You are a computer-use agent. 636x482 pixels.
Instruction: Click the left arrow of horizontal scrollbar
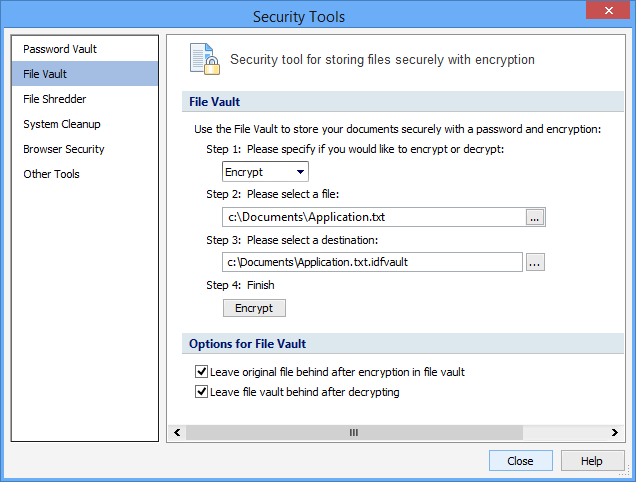coord(177,433)
